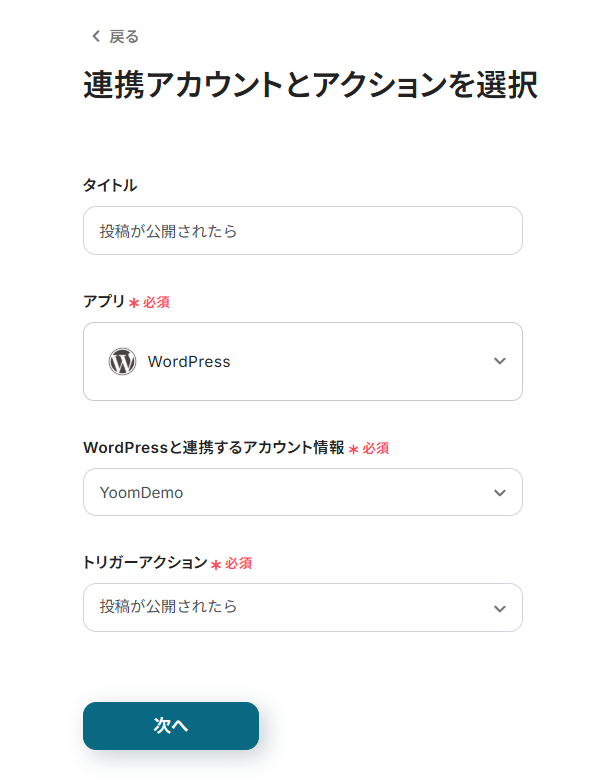This screenshot has height=783, width=603.
Task: Expand the YoomDemo account chevron
Action: 500,493
